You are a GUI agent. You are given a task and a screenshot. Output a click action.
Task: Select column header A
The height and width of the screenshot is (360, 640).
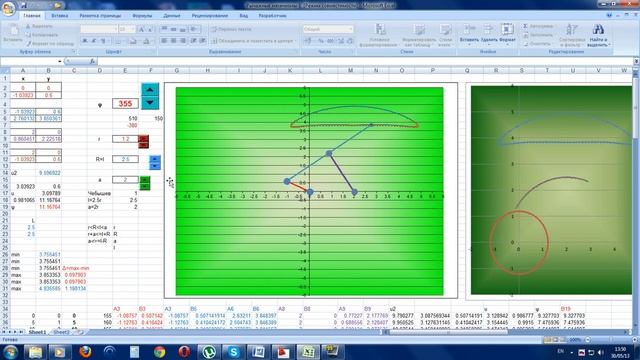click(23, 71)
